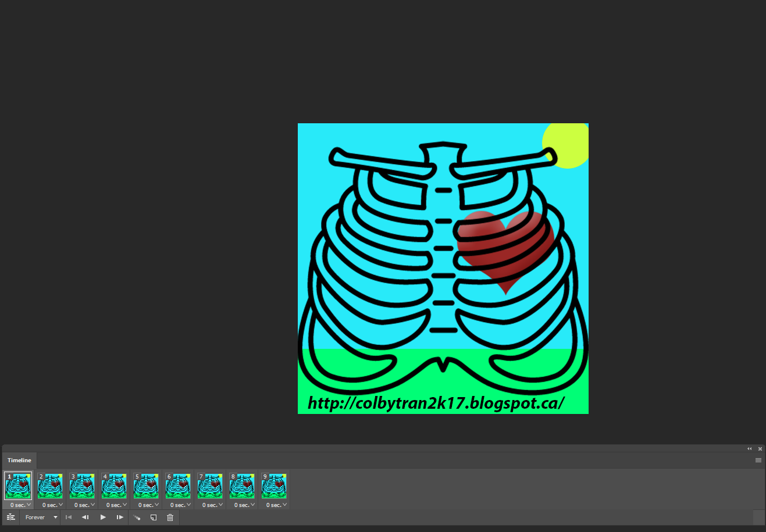Image resolution: width=766 pixels, height=532 pixels.
Task: Collapse the Timeline panel with double-arrow icon
Action: pos(750,448)
